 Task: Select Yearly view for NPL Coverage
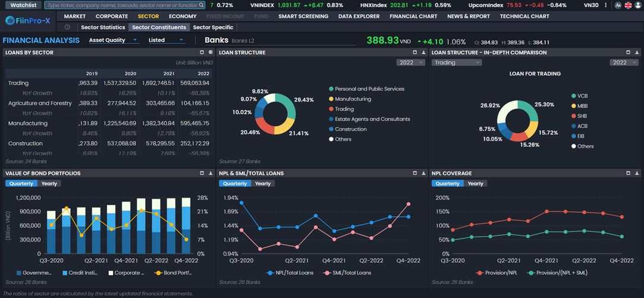(x=476, y=184)
